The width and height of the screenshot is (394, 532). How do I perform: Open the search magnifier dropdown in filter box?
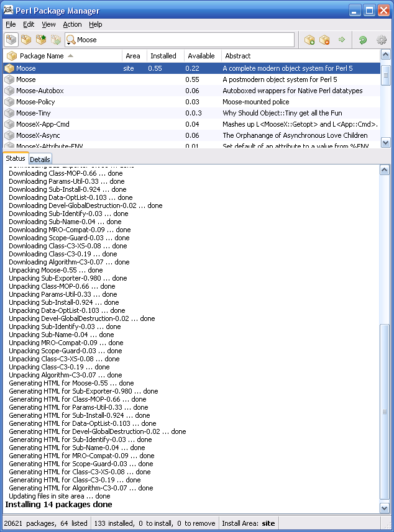(71, 40)
